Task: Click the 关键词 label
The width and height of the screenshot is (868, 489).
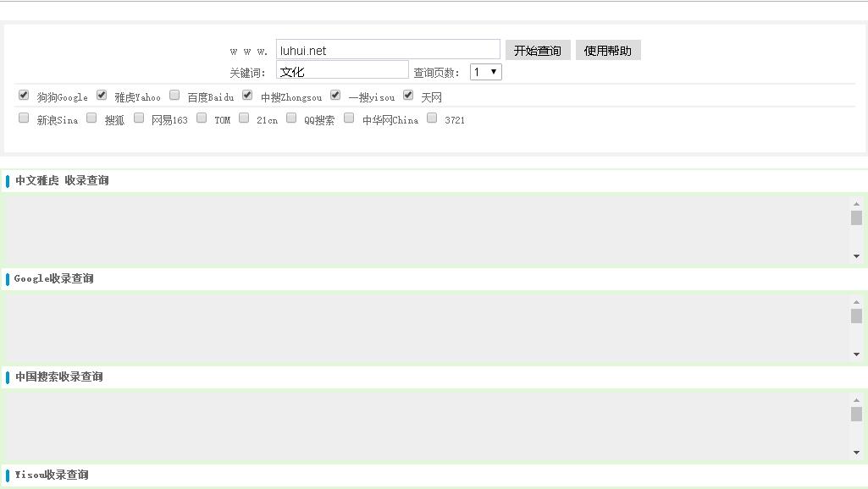Action: (247, 73)
